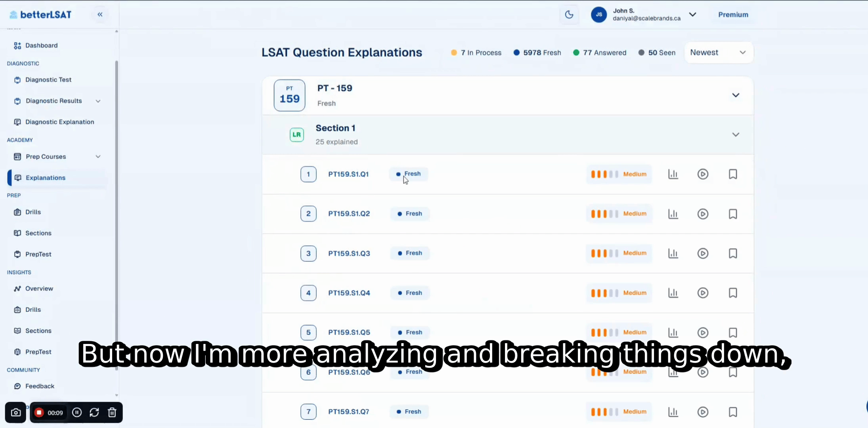Click the Premium button
The height and width of the screenshot is (428, 868).
[x=733, y=15]
